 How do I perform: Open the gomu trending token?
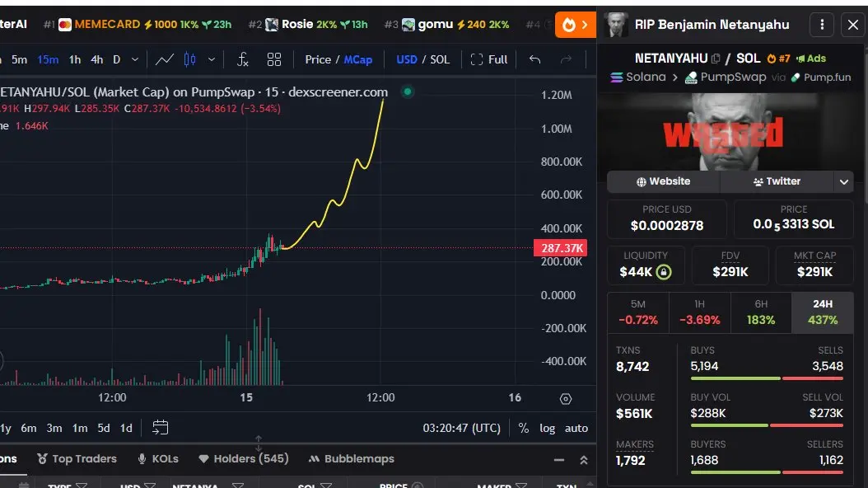[x=446, y=25]
